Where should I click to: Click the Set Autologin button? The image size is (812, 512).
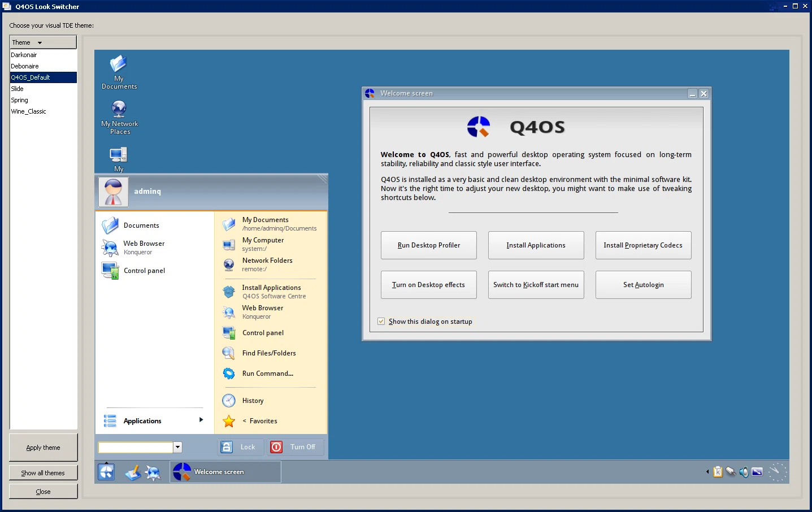coord(644,285)
